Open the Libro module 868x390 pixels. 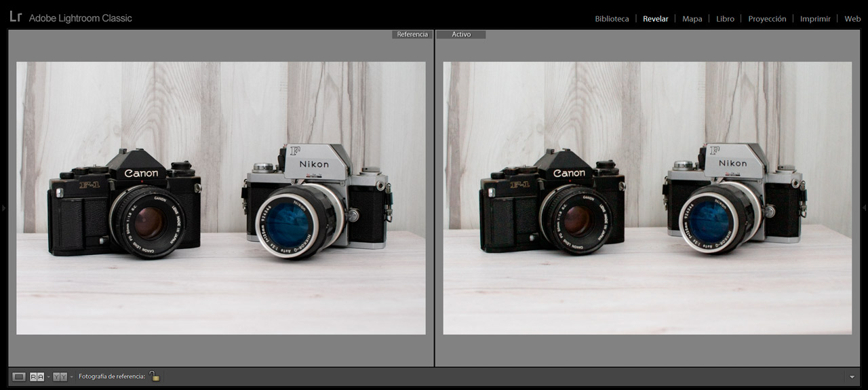tap(725, 19)
